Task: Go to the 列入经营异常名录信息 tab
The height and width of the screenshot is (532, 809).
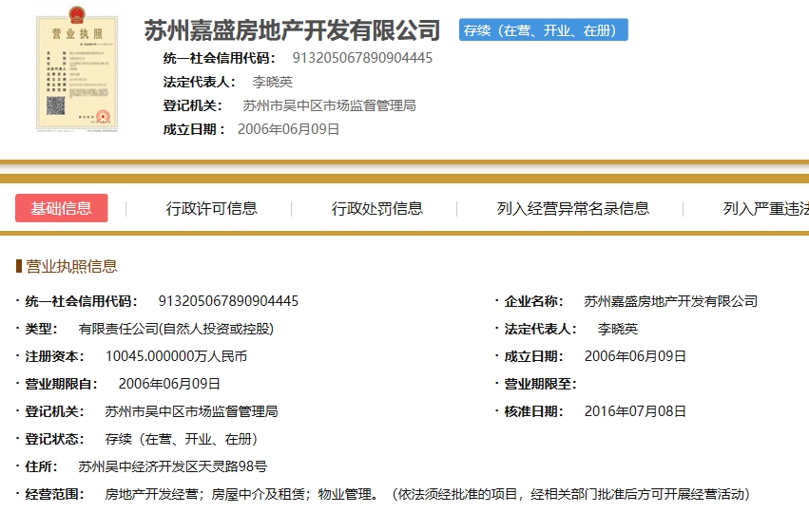Action: [x=572, y=208]
